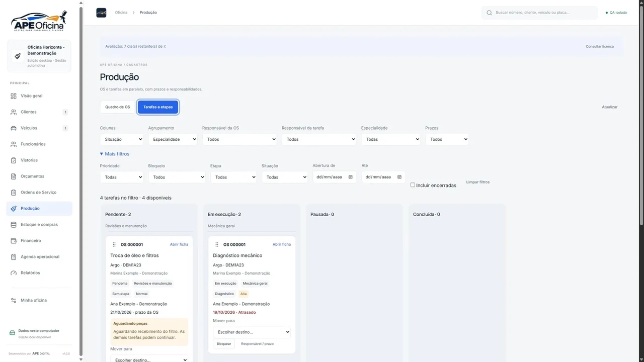Screen dimensions: 644x362
Task: Go to Produção in the sidebar
Action: pos(39,209)
